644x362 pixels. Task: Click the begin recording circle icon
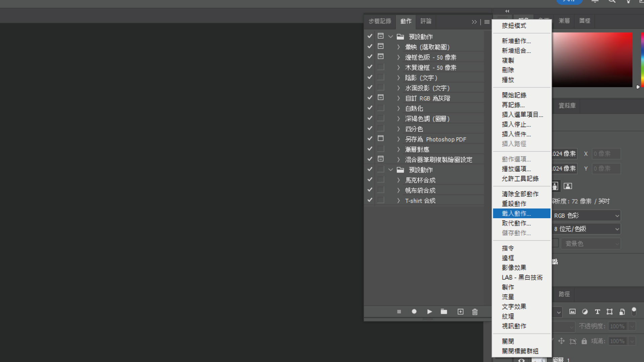(414, 312)
